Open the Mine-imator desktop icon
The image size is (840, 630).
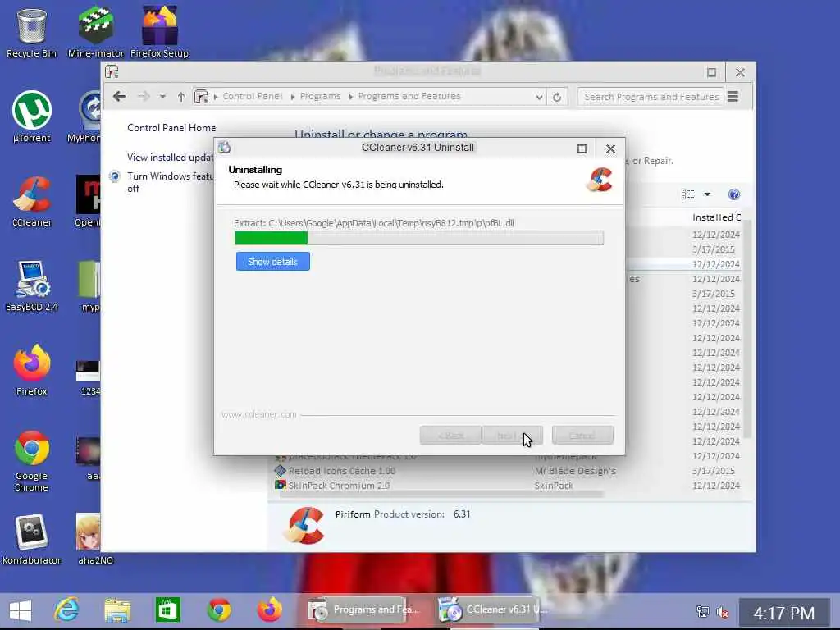coord(95,32)
